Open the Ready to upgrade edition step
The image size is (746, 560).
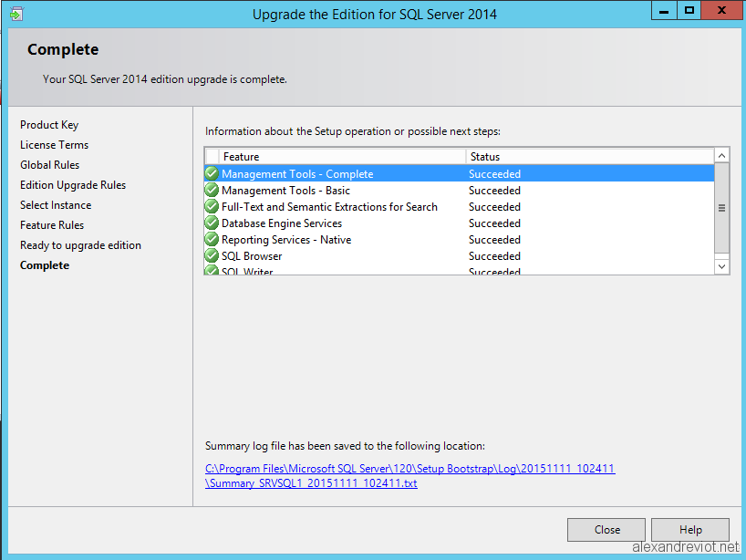80,245
